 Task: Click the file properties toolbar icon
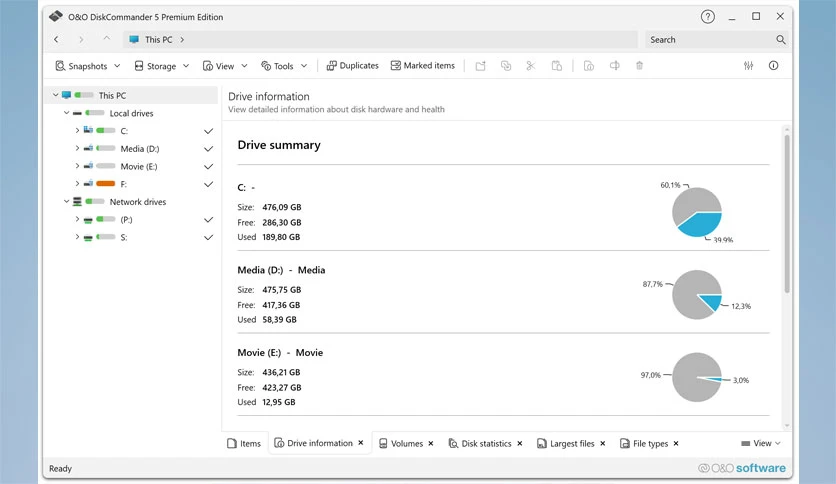coord(589,66)
